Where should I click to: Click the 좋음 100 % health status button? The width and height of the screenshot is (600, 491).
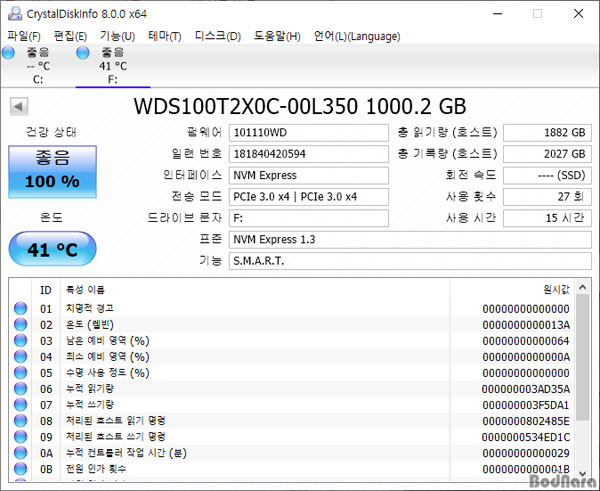point(52,171)
